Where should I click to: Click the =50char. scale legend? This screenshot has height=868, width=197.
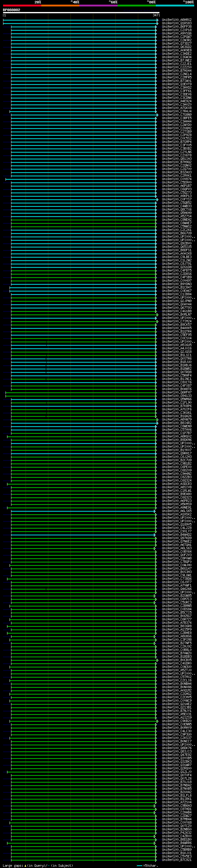147,865
